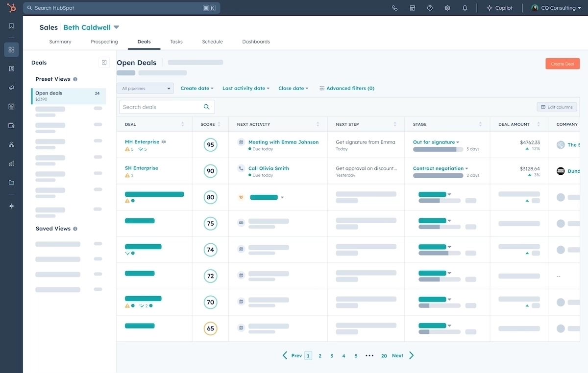This screenshot has width=588, height=373.
Task: Open the CRM contacts icon in sidebar
Action: tap(11, 69)
